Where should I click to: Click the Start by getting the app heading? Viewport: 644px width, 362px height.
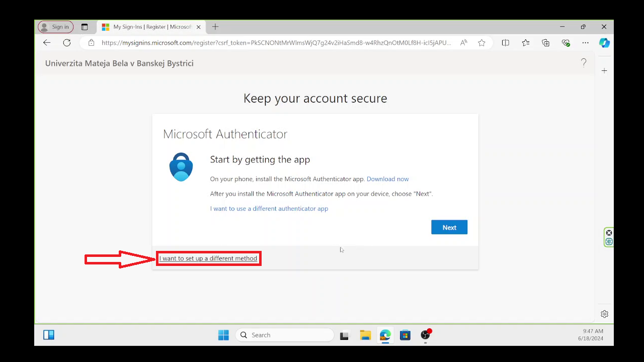click(x=260, y=159)
